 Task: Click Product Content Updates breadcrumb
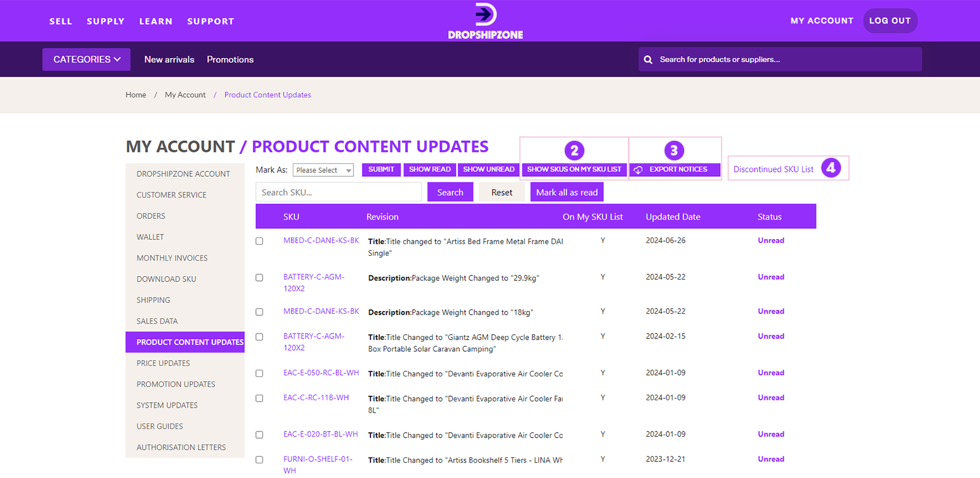coord(268,95)
